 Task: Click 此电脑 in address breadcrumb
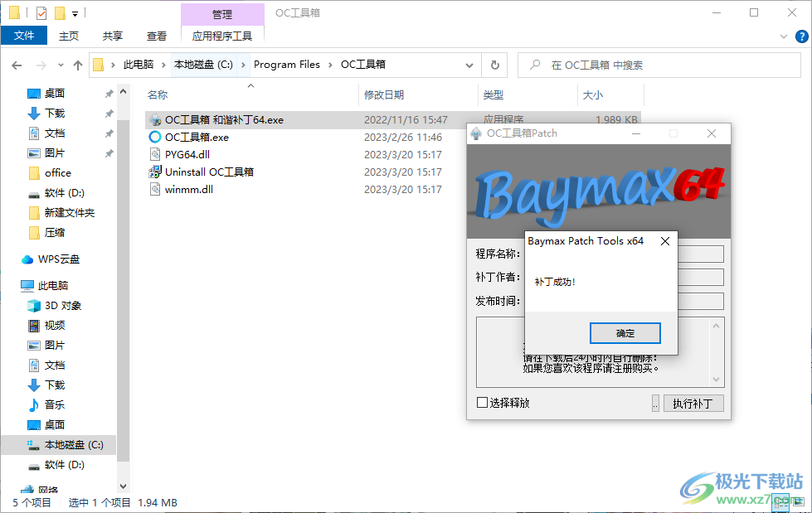[139, 65]
